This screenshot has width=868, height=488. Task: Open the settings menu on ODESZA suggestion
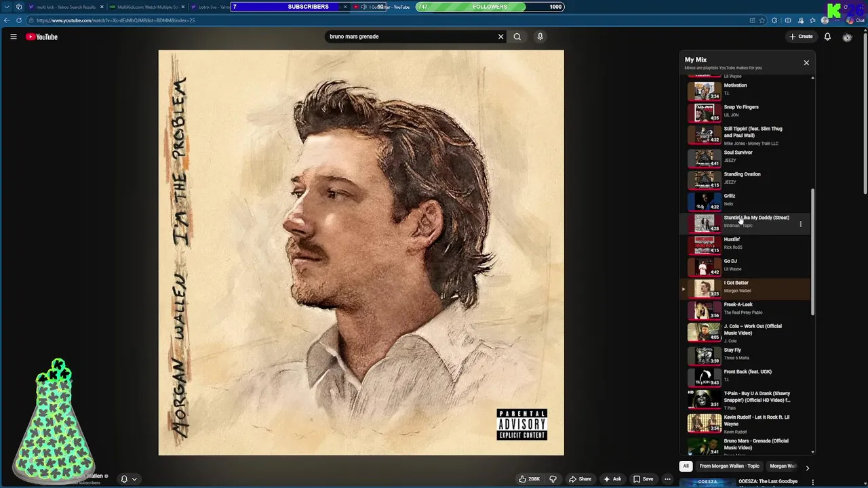(x=812, y=482)
